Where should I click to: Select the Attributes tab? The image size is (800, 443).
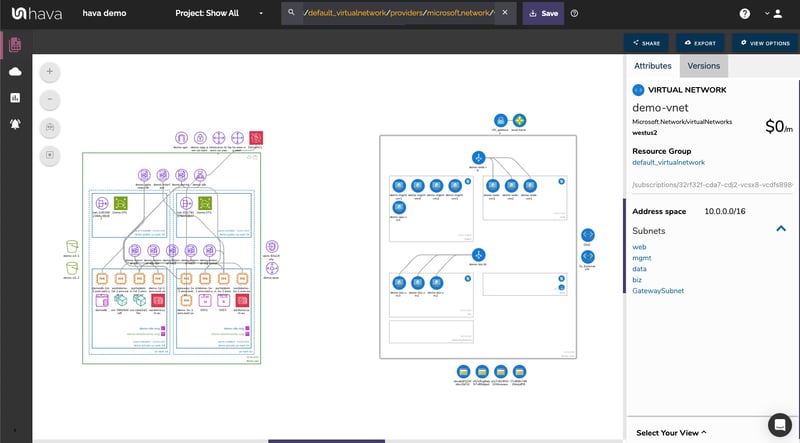coord(653,65)
